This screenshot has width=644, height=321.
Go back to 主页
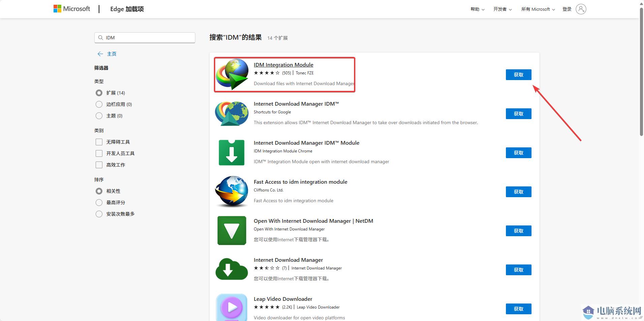pyautogui.click(x=111, y=54)
